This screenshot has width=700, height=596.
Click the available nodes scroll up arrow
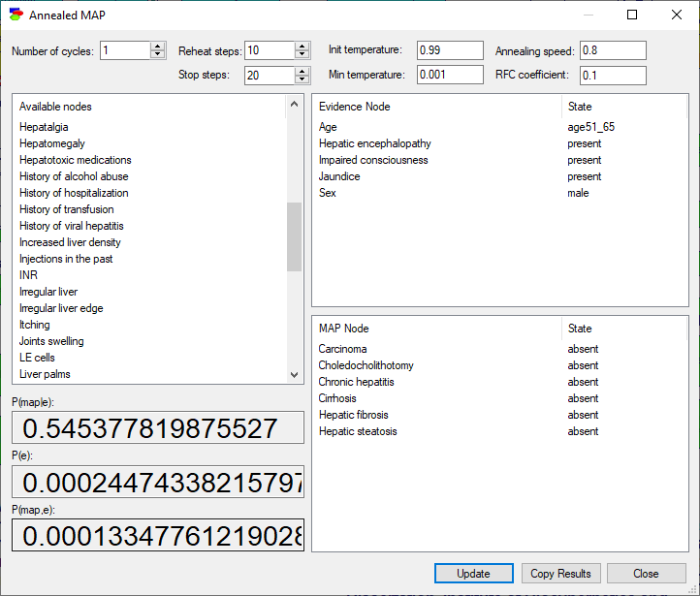coord(294,104)
